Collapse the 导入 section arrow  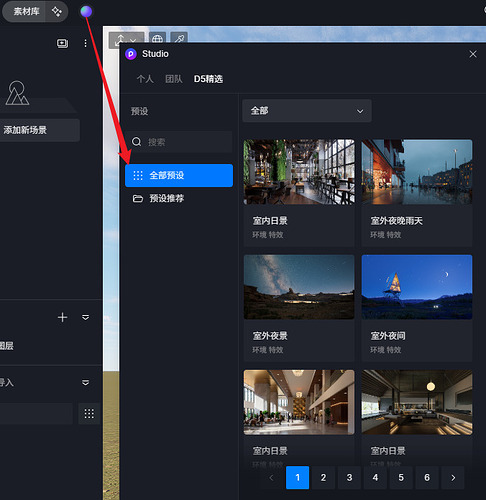(86, 382)
